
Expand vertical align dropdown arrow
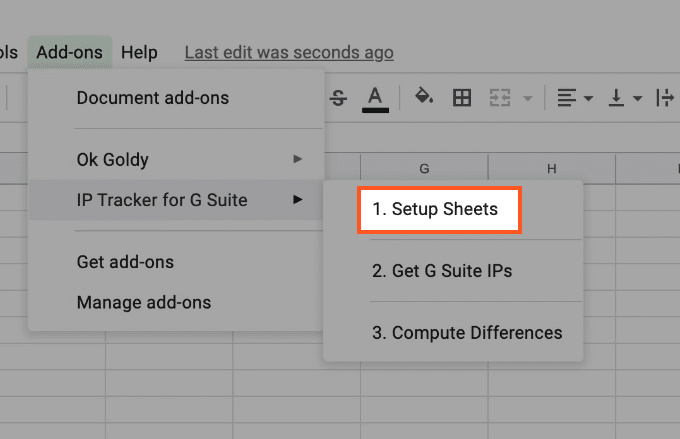click(638, 98)
